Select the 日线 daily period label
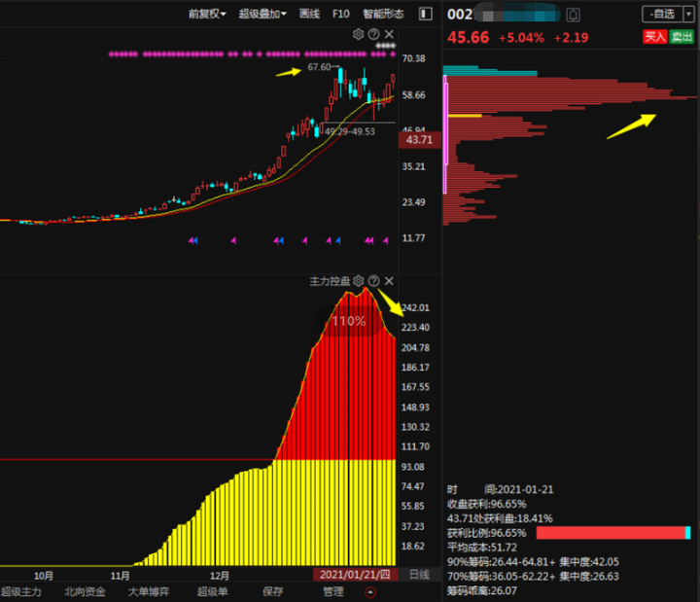 click(420, 575)
